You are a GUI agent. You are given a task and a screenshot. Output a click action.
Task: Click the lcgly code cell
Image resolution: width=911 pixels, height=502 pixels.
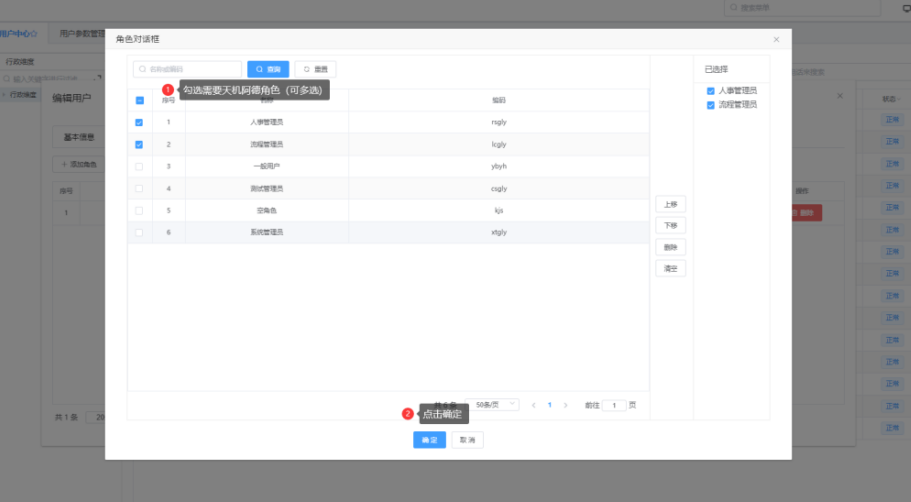tap(498, 144)
